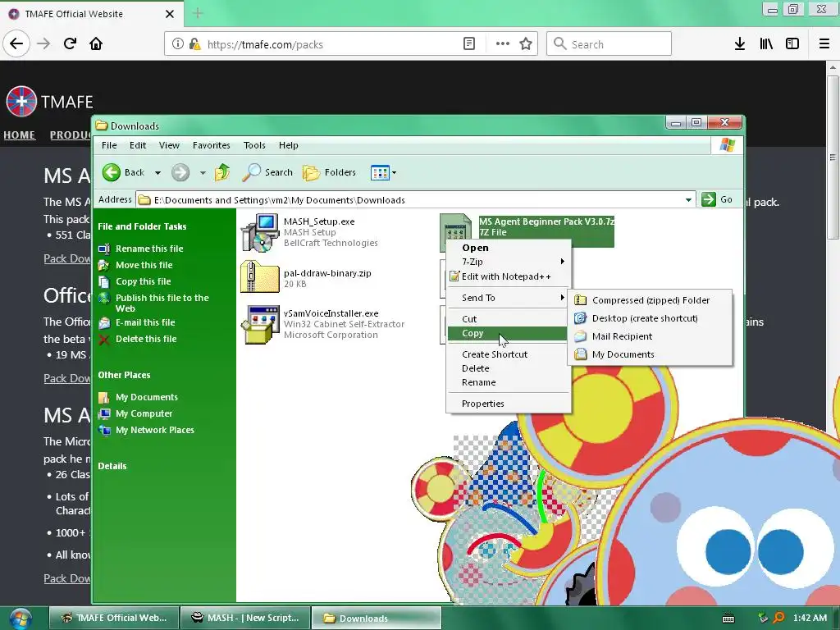Open My Computer under Other Places

144,413
